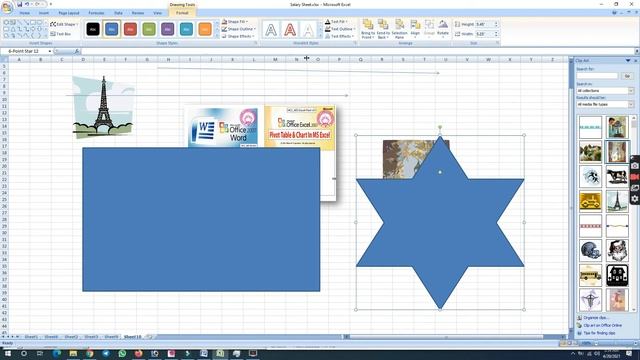Switch to the Formulas tab
Viewport: 640px width, 360px height.
coord(96,13)
